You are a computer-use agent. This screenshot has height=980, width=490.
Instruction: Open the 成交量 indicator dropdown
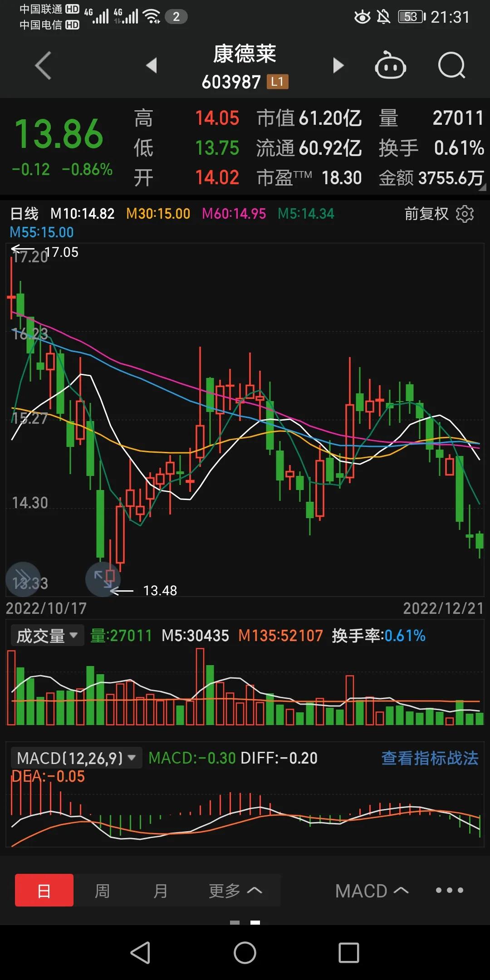(x=47, y=636)
